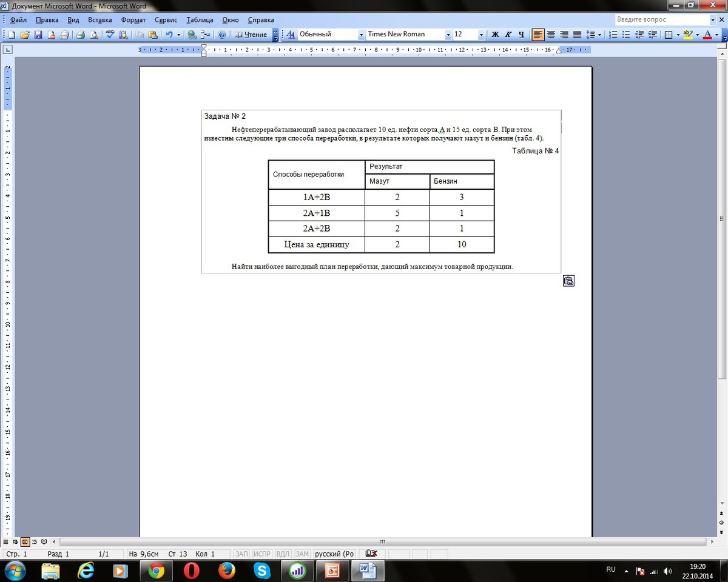728x582 pixels.
Task: Click the Paste clipboard icon in toolbar
Action: [x=152, y=35]
